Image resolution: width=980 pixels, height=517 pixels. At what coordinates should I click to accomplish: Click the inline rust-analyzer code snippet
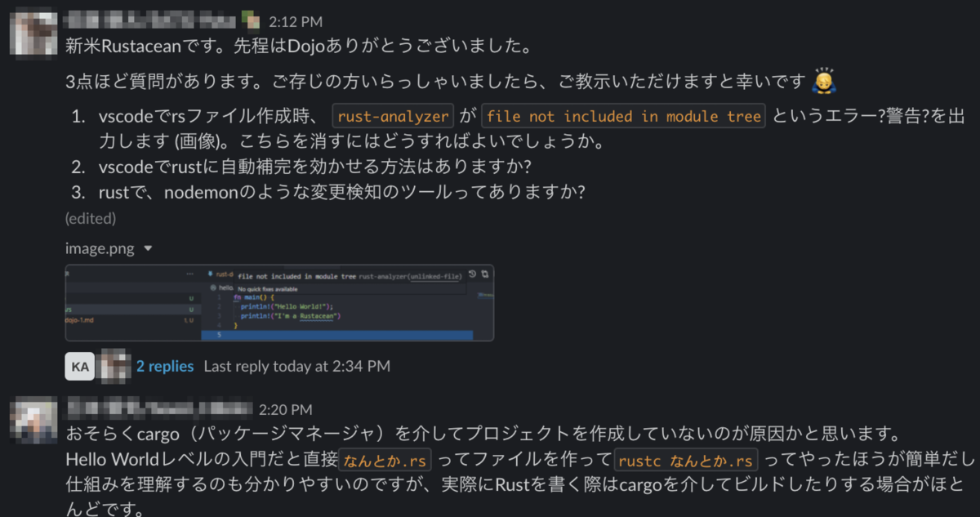pyautogui.click(x=392, y=115)
